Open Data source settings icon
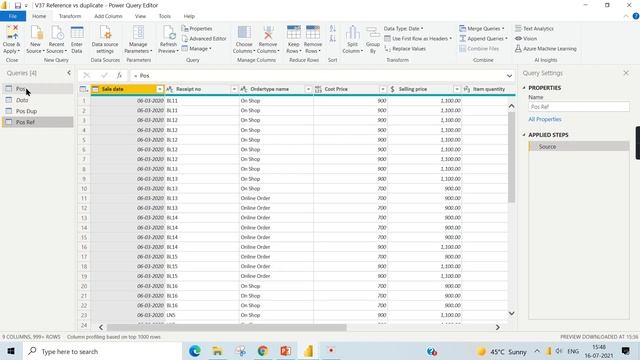640x360 pixels. [x=105, y=32]
